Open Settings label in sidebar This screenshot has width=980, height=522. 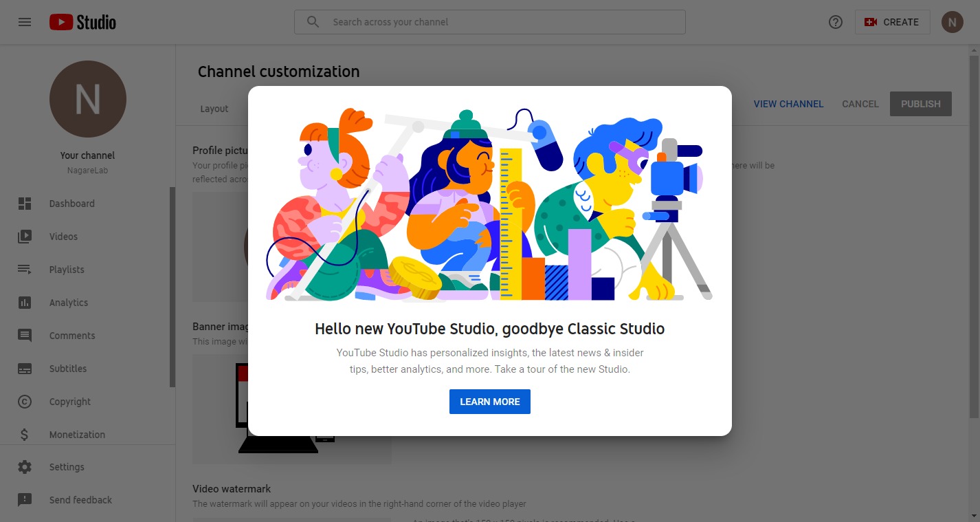click(67, 467)
